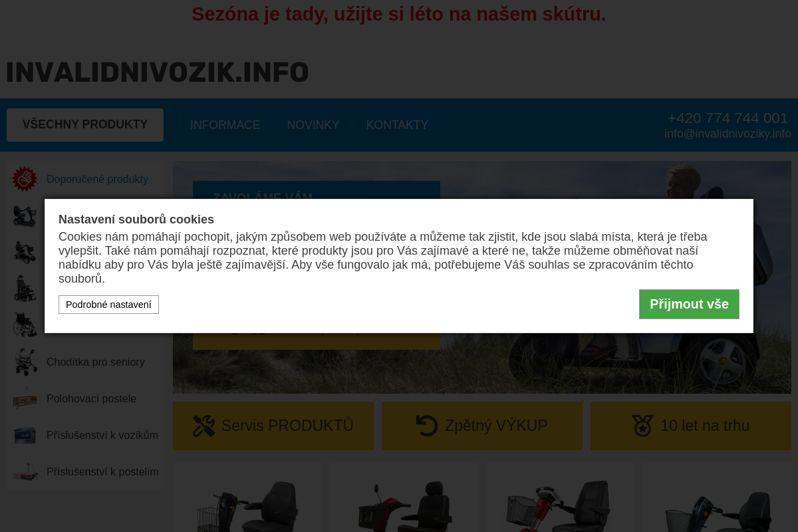This screenshot has height=532, width=798.
Task: Open the 10 let na trhu banner
Action: (x=691, y=426)
